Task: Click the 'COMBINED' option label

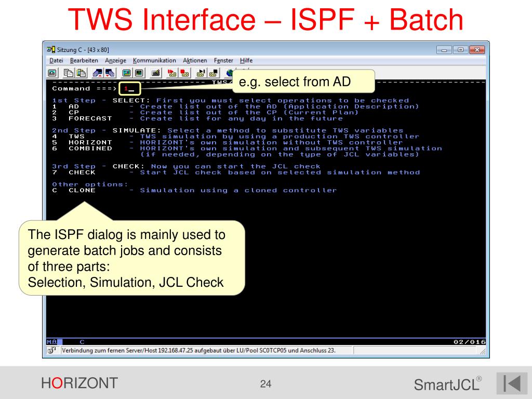Action: point(90,148)
